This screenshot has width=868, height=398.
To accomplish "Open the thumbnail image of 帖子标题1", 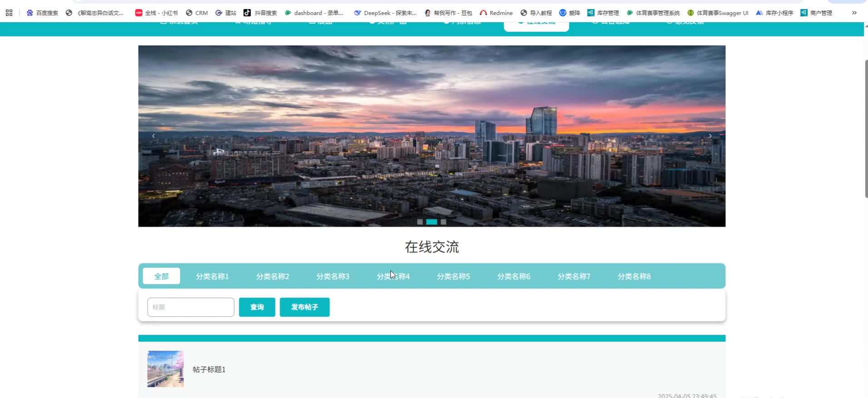I will coord(166,369).
